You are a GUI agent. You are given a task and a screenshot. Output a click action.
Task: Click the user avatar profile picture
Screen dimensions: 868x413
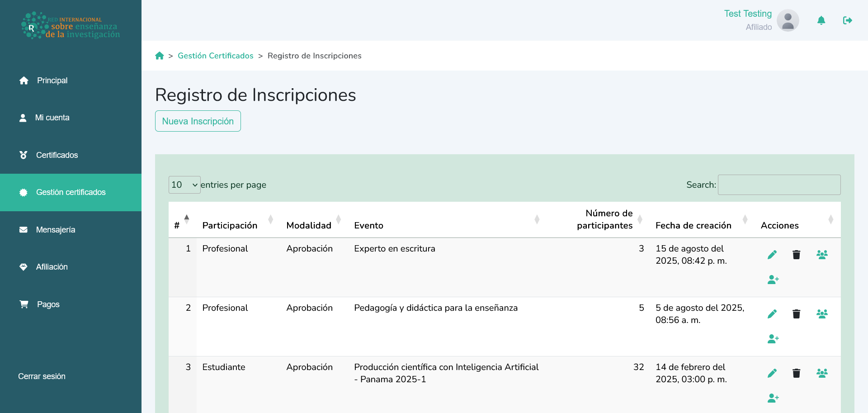[x=788, y=21]
